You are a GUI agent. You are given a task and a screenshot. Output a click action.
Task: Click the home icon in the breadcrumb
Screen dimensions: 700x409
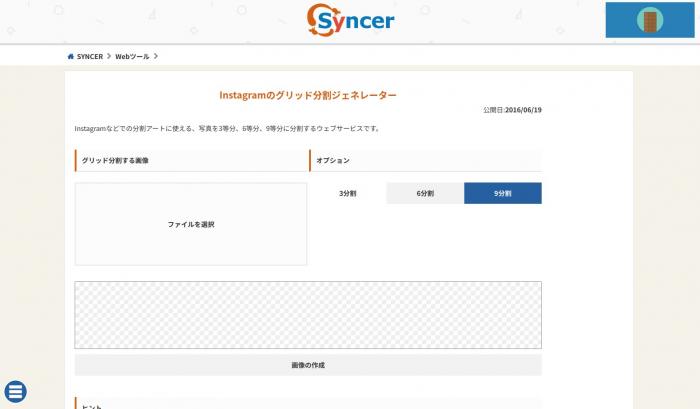point(70,56)
